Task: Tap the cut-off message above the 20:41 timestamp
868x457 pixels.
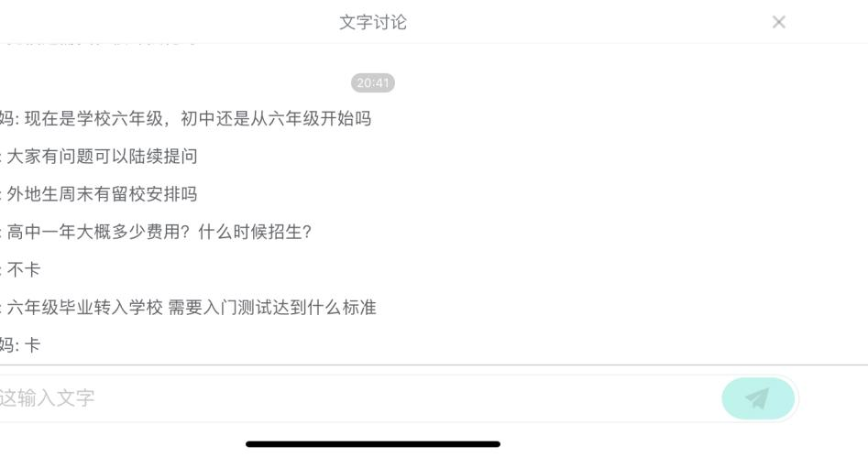Action: pyautogui.click(x=100, y=41)
